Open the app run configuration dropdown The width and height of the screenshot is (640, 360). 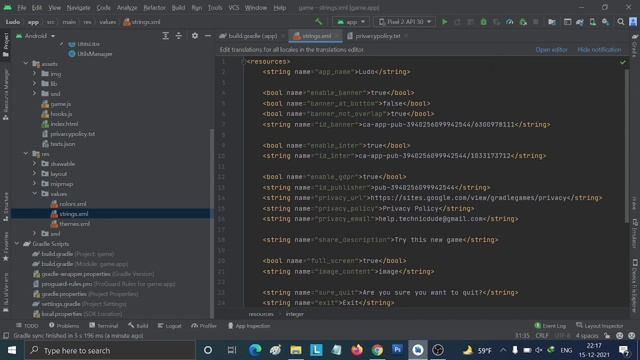(351, 22)
